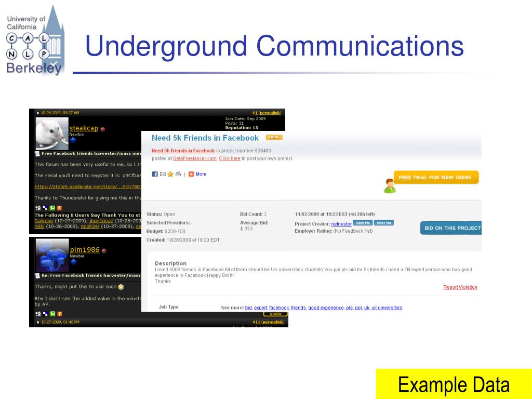Open pim1986's username link
Image resolution: width=532 pixels, height=399 pixels.
click(85, 250)
